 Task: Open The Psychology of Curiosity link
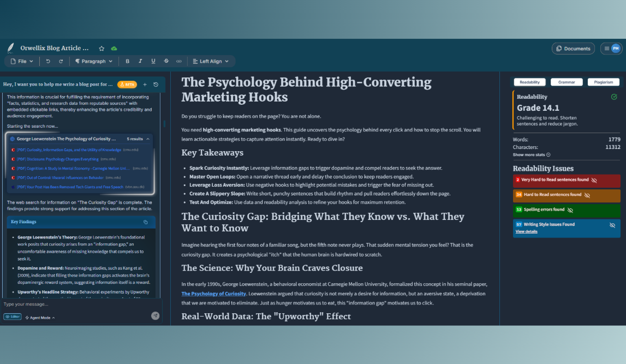213,294
